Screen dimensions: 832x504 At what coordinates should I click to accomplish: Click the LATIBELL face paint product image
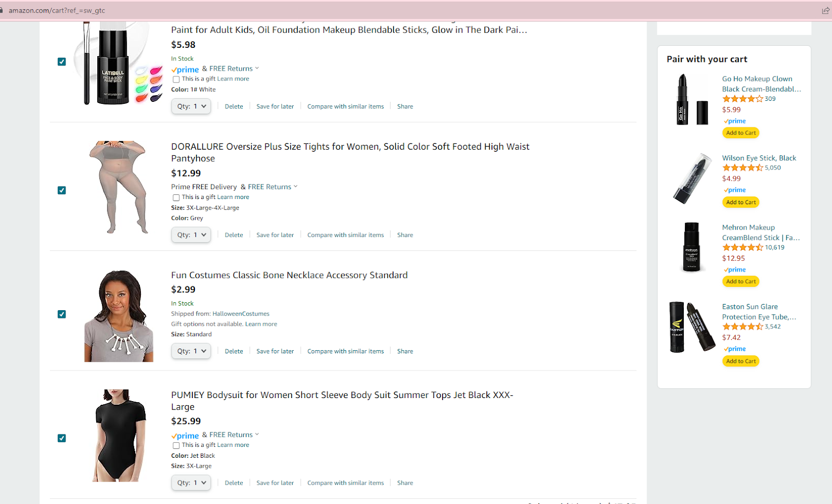point(119,63)
